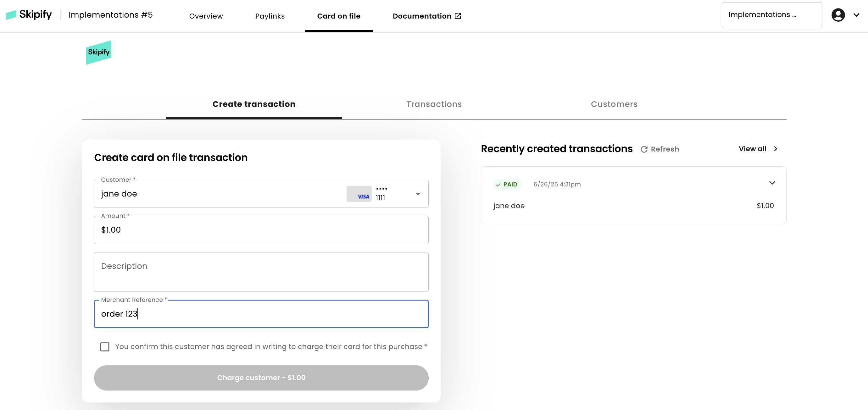
Task: Click the $1.00 transaction amount
Action: 765,206
